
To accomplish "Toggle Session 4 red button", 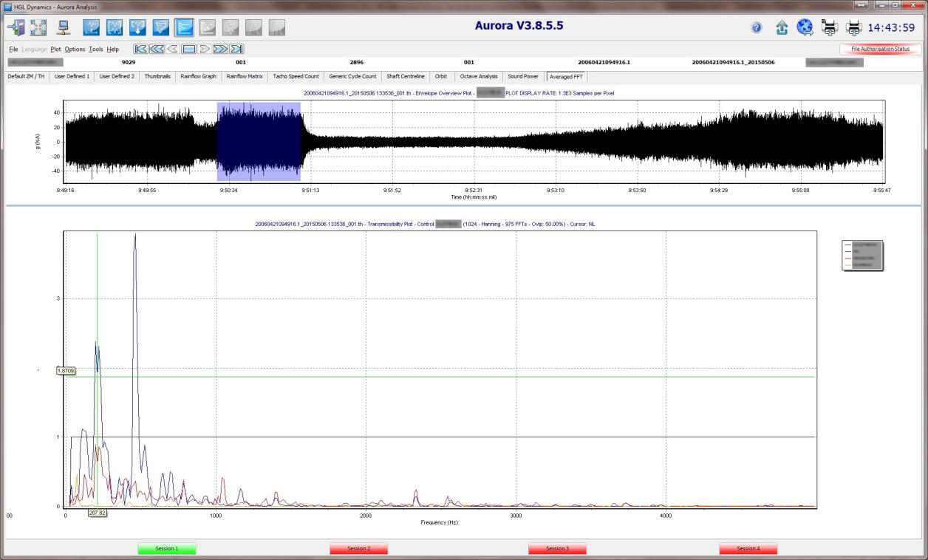I will tap(748, 549).
